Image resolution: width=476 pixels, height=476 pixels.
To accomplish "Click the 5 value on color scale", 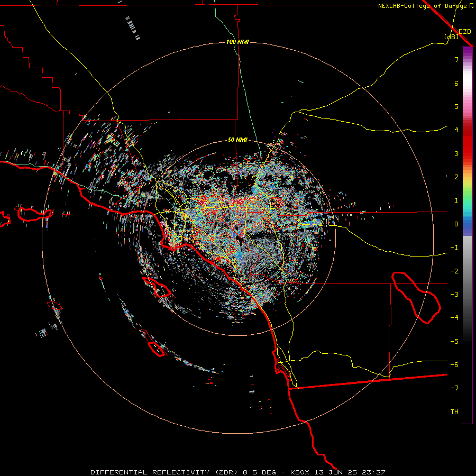I will (x=456, y=106).
